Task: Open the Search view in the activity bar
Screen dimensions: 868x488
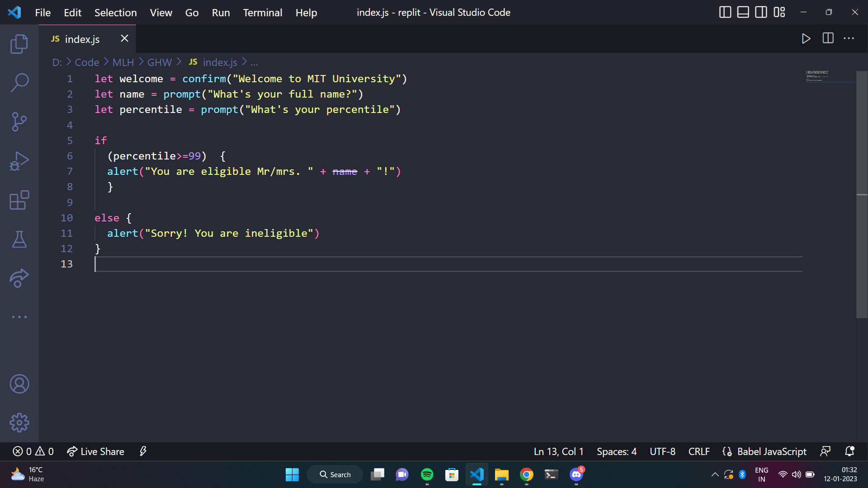Action: (19, 83)
